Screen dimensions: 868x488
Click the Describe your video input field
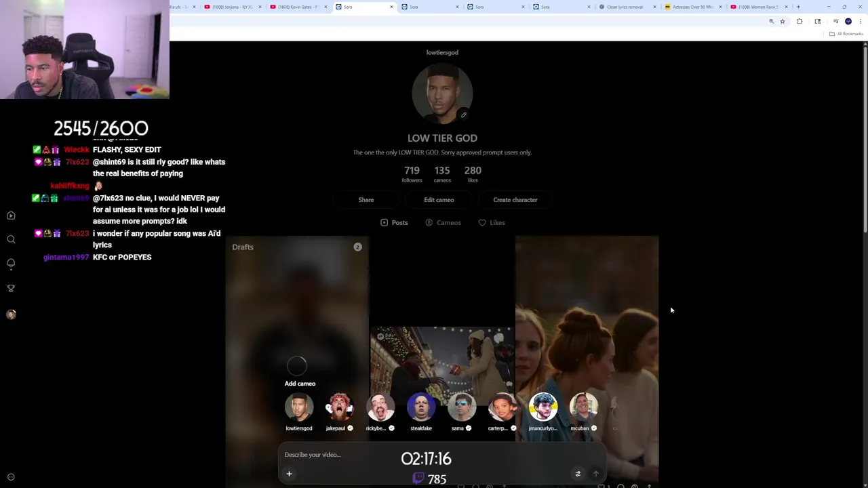[x=441, y=455]
